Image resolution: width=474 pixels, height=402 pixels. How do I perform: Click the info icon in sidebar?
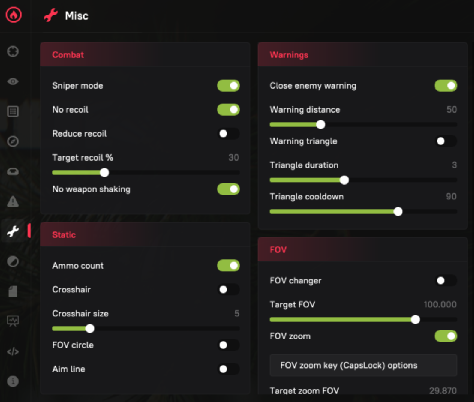(x=13, y=381)
